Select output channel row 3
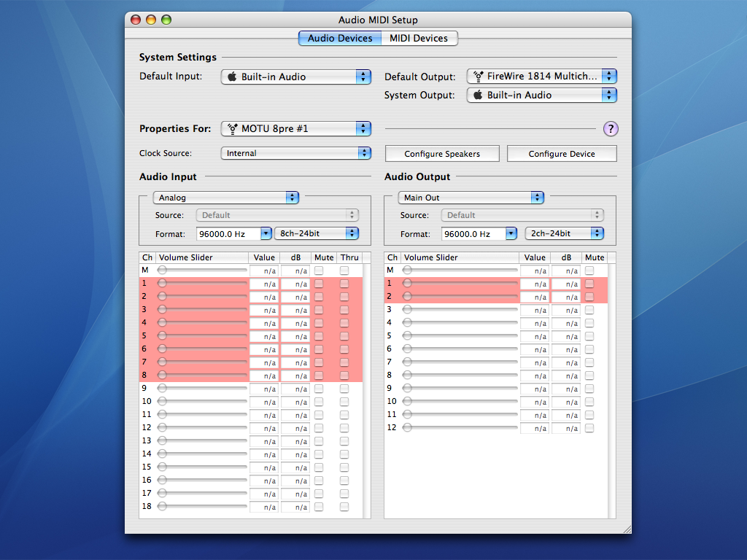 tap(496, 309)
